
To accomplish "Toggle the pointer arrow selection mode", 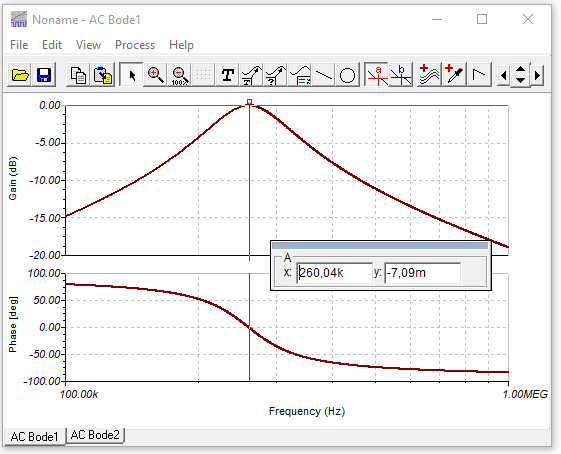I will click(x=131, y=75).
